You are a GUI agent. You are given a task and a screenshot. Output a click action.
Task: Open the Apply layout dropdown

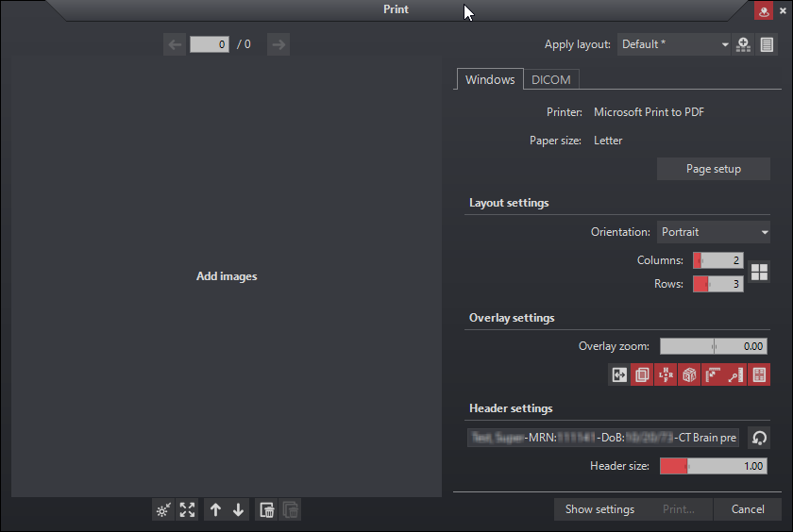pos(674,44)
